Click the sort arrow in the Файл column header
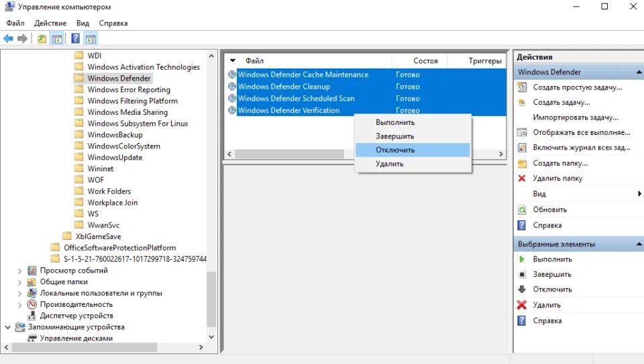The height and width of the screenshot is (364, 644). tap(233, 61)
